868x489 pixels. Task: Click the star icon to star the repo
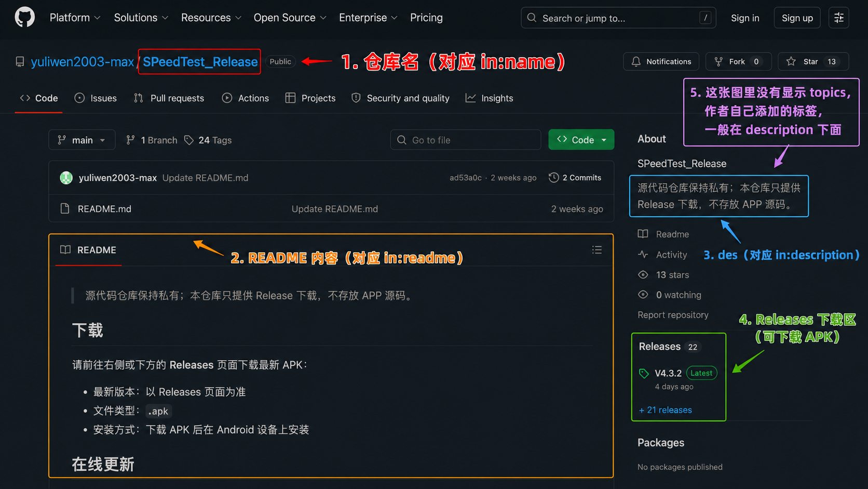pos(791,61)
